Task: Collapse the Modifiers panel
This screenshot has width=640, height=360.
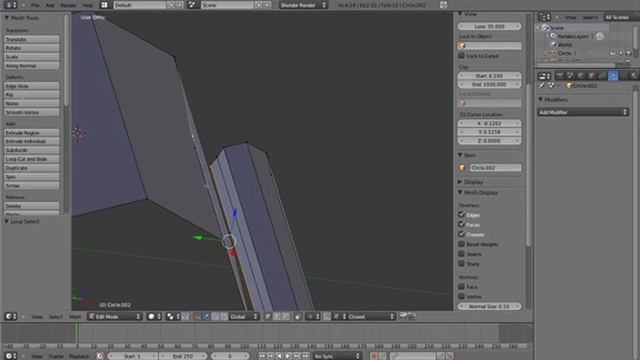Action: tap(541, 99)
